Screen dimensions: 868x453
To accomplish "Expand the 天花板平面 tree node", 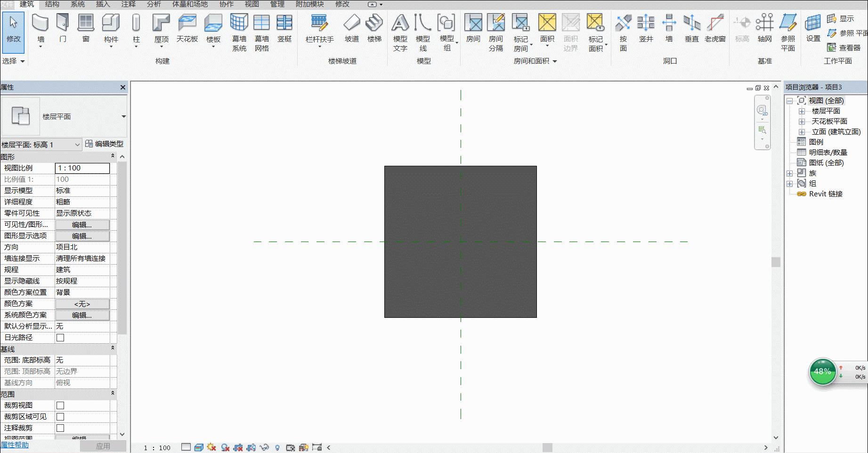I will 802,121.
